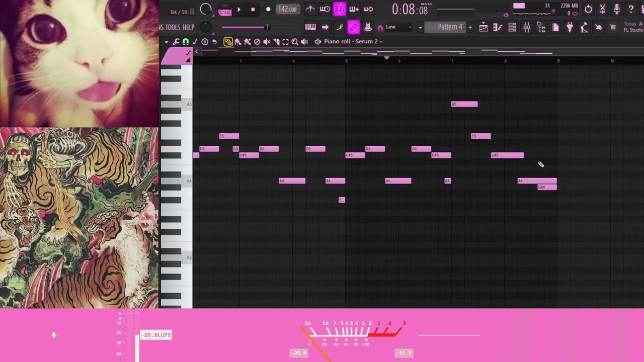Viewport: 644px width, 362px height.
Task: Switch PAT/SONG mode toggle
Action: [225, 10]
